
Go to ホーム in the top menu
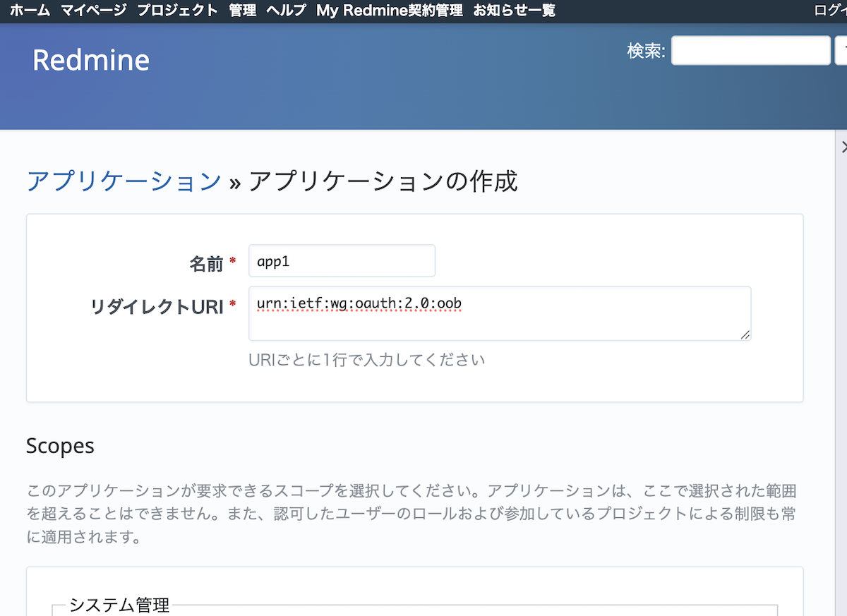point(30,11)
